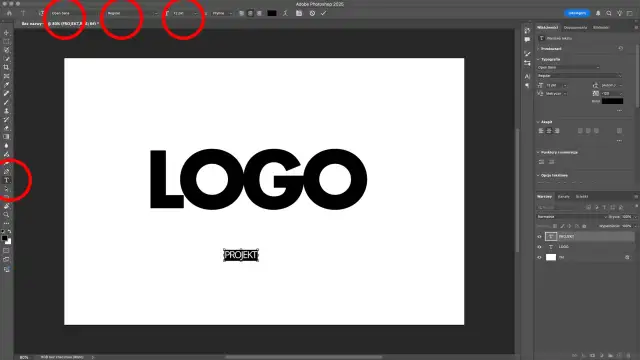This screenshot has height=360, width=640.
Task: Open the Warp Text dialog
Action: [285, 13]
